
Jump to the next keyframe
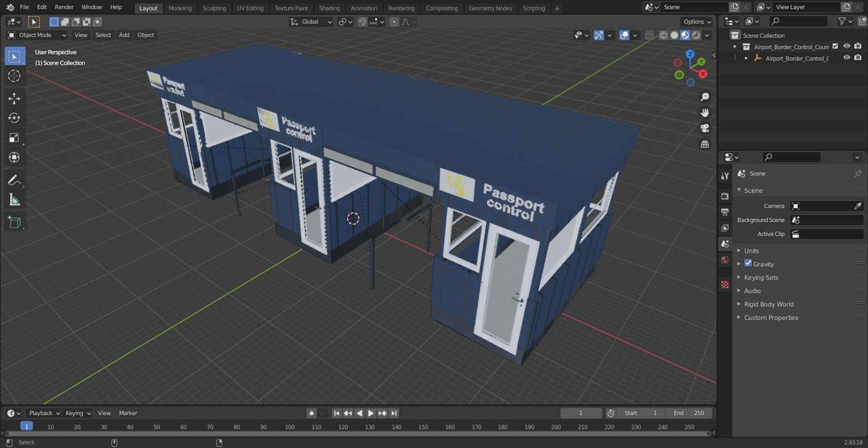click(x=382, y=413)
